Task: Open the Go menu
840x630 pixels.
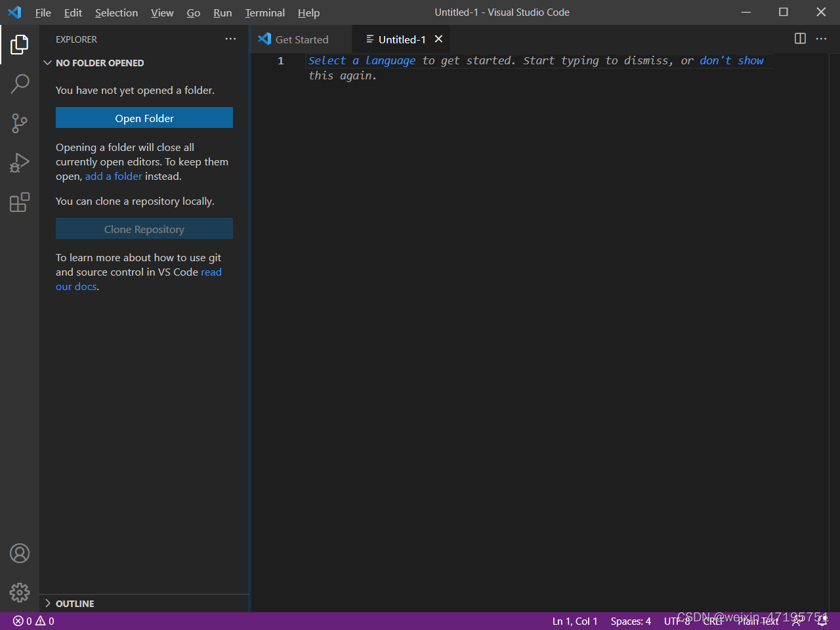Action: point(194,12)
